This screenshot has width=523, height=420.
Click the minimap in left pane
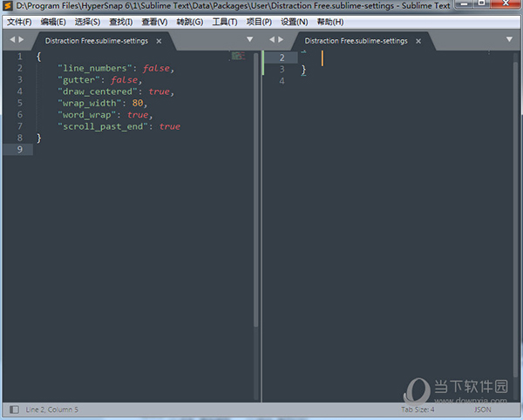238,56
